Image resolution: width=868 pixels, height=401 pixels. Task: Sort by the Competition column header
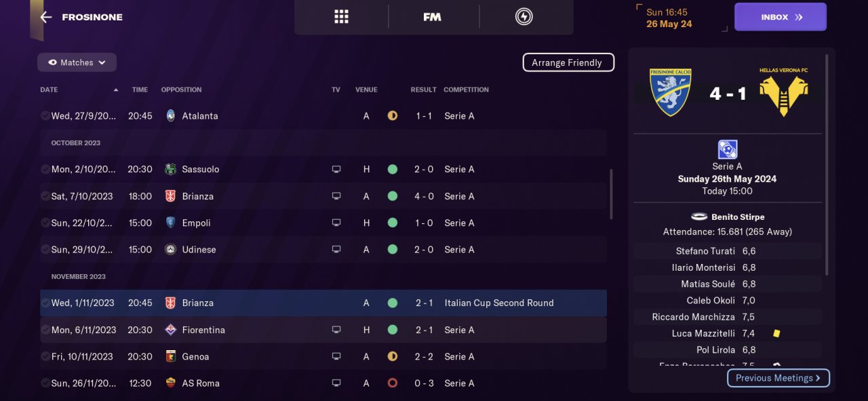click(466, 90)
